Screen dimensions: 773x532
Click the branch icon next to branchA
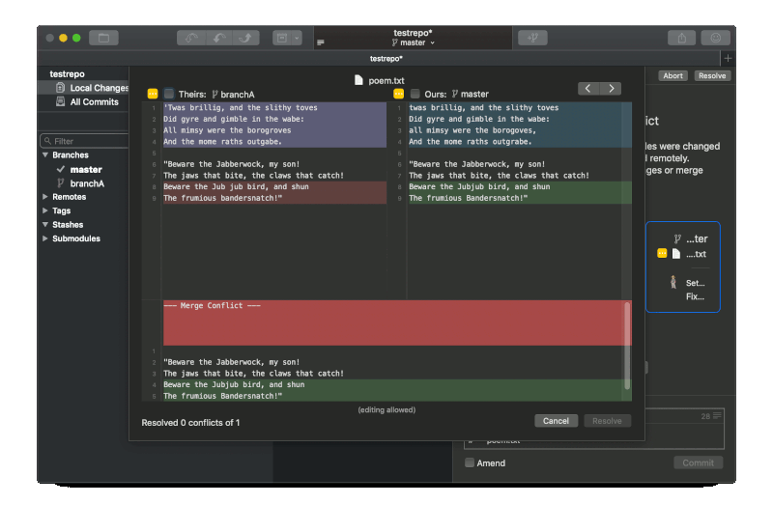60,183
